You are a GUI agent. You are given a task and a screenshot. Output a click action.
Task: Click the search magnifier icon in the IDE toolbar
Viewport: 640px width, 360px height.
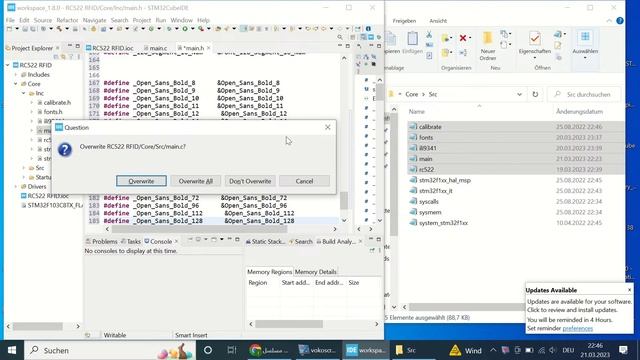pos(340,38)
